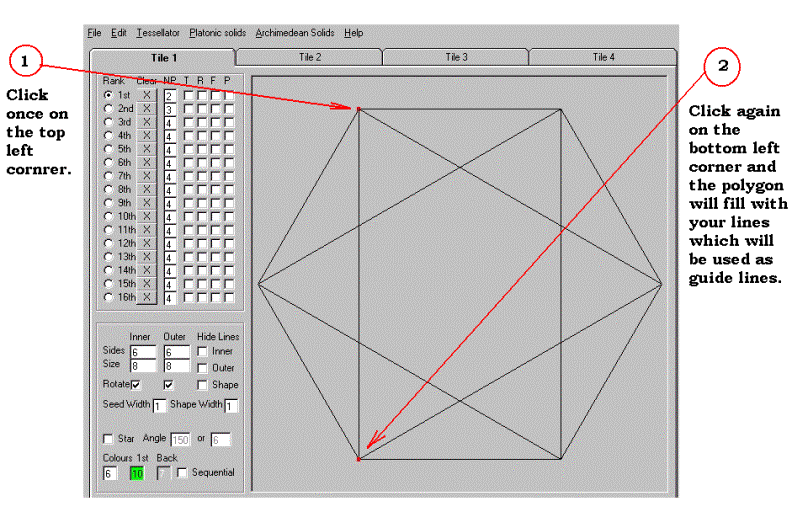Select the green 1st colour swatch
Screen dimensions: 792x528
(137, 473)
